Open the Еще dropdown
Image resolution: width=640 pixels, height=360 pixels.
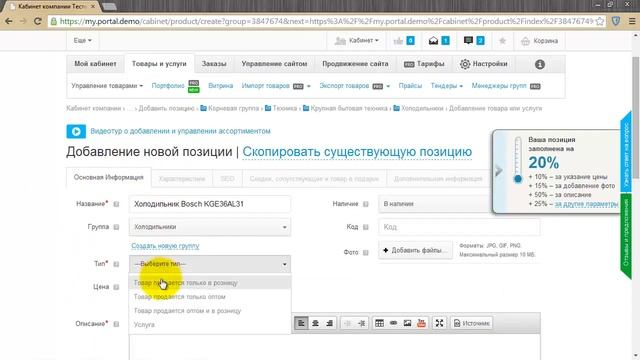[82, 40]
